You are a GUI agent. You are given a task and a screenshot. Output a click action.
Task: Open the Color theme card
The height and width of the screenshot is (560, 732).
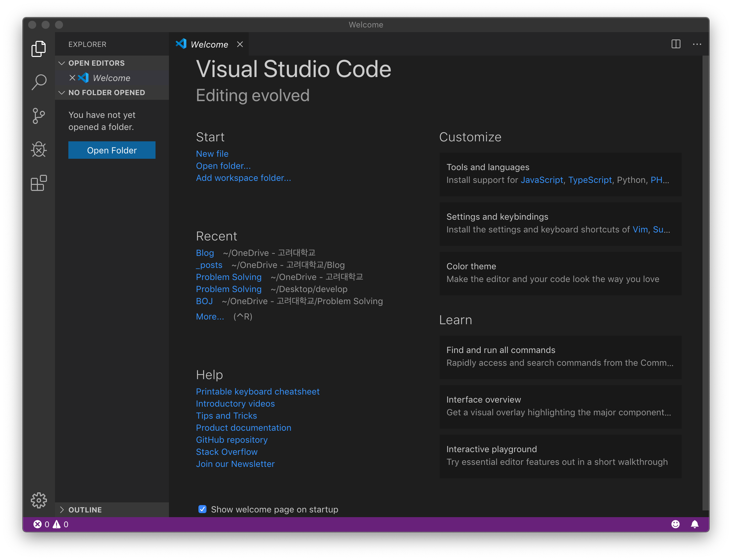(560, 273)
